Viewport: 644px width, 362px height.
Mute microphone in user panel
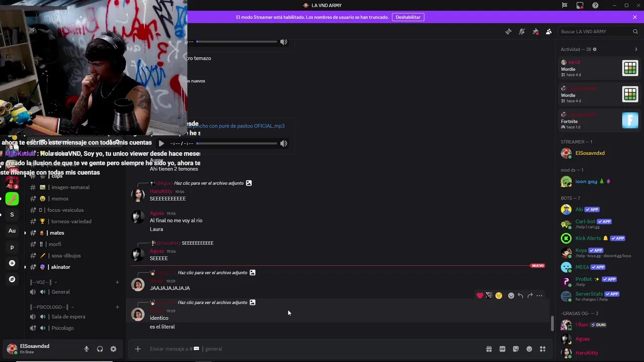[87, 349]
